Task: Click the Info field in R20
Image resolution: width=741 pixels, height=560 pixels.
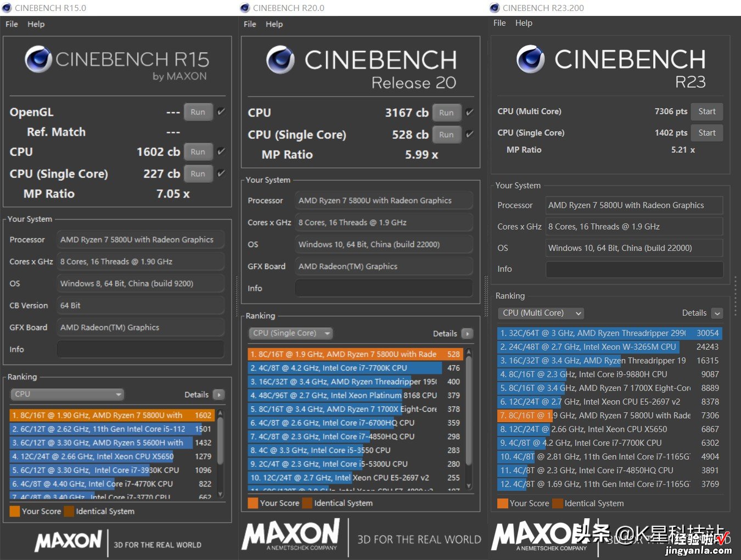Action: click(384, 288)
